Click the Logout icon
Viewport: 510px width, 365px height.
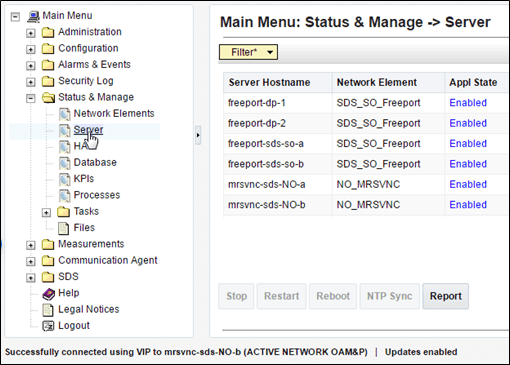point(48,326)
